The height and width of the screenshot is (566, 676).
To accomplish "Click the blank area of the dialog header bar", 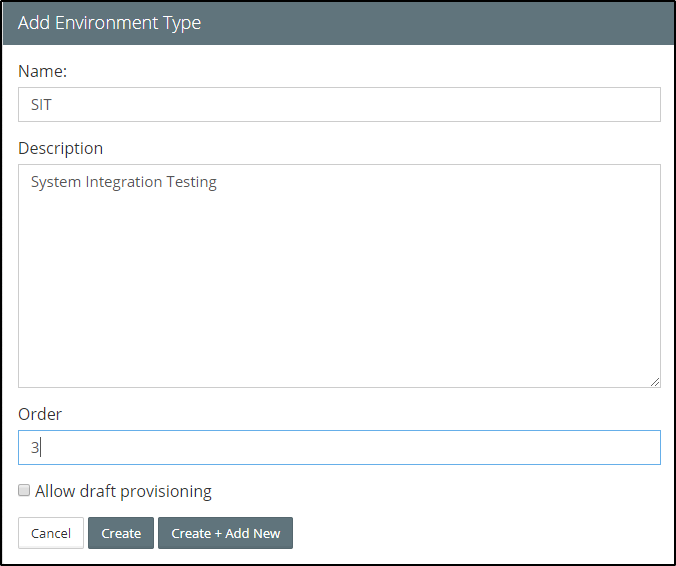I will pyautogui.click(x=450, y=23).
